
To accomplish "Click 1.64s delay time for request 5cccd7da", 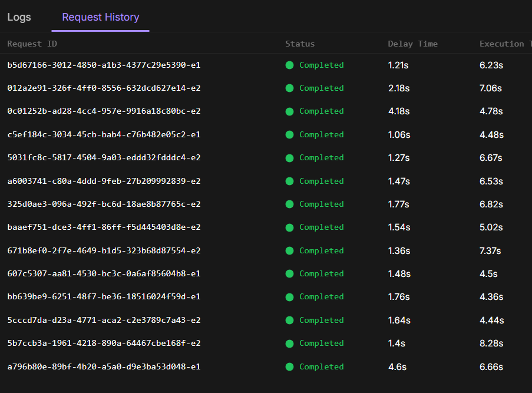I will 399,321.
